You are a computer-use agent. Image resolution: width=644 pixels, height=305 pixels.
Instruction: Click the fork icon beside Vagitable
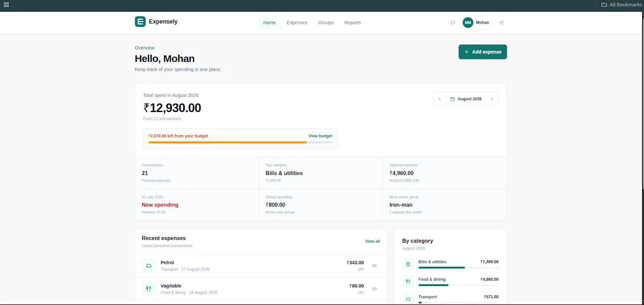coord(149,289)
